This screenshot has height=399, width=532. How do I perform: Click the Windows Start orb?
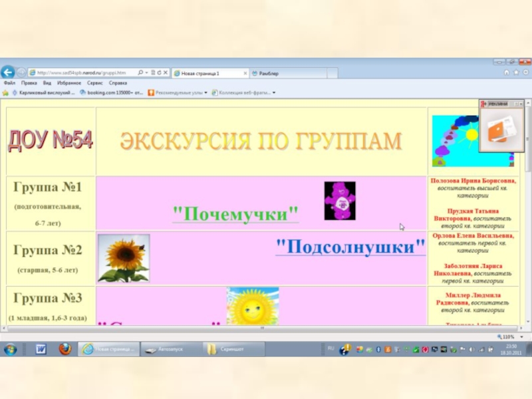(10, 349)
